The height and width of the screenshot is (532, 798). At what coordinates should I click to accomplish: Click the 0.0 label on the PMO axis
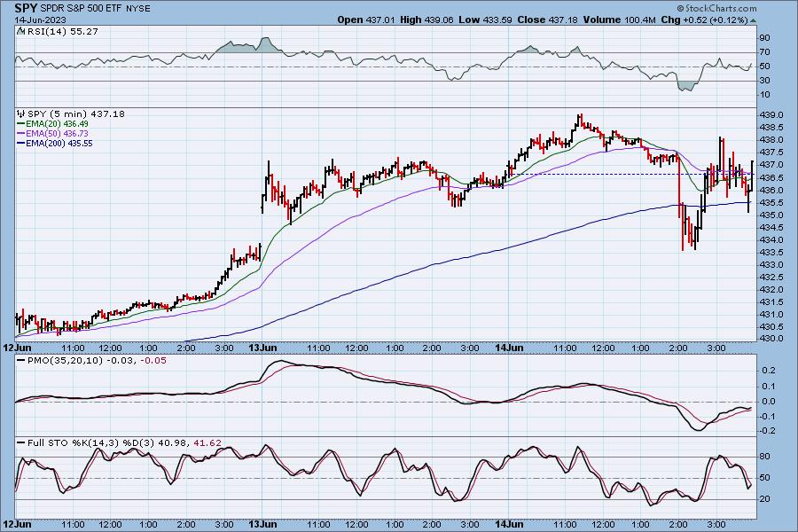(x=769, y=402)
